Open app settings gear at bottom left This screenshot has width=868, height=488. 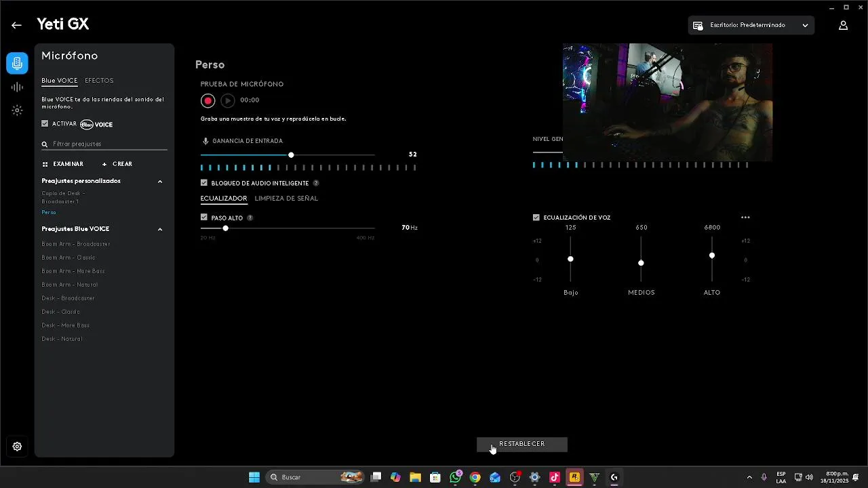pos(18,447)
